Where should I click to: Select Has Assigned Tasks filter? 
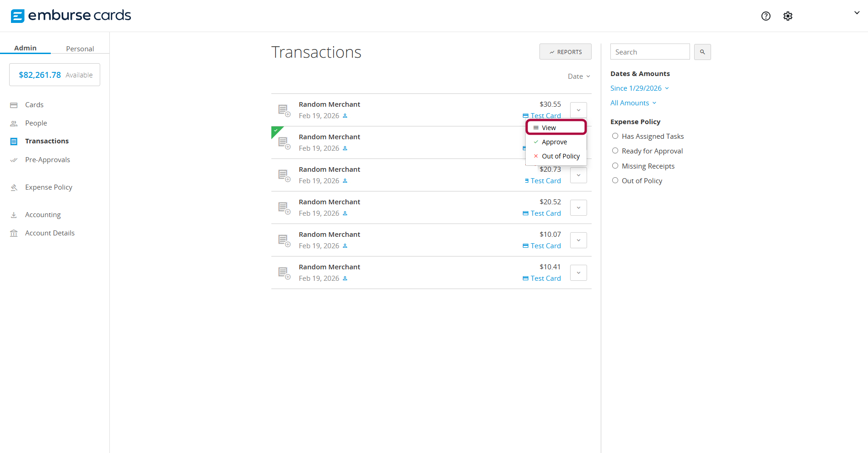[615, 136]
